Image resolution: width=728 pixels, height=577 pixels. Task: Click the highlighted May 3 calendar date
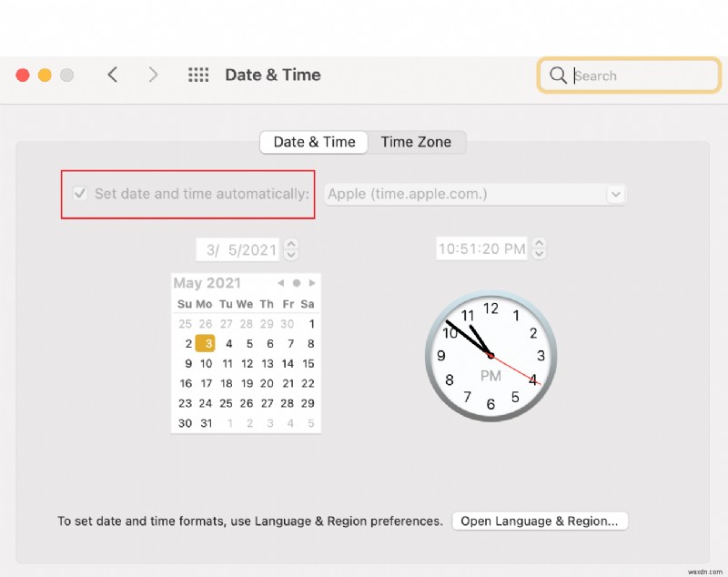pyautogui.click(x=204, y=343)
